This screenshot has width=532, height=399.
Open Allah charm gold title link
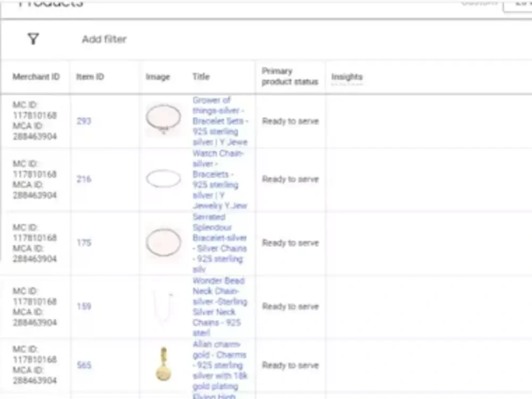pyautogui.click(x=220, y=365)
